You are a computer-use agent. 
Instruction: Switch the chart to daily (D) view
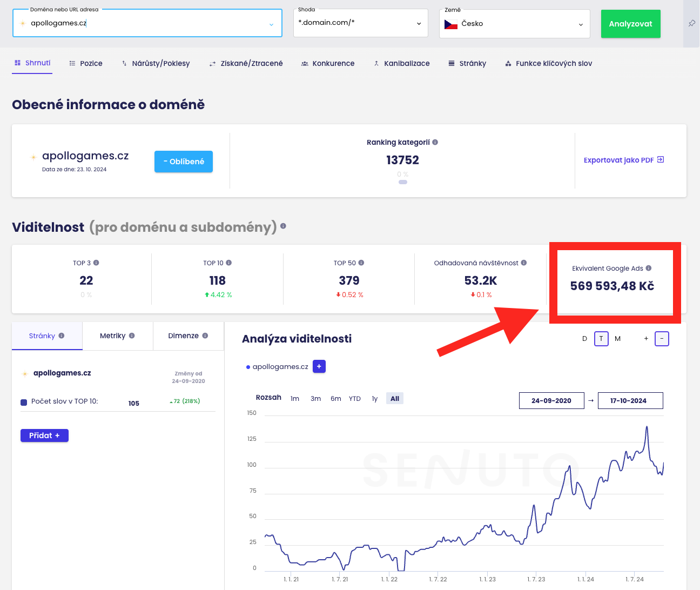pos(584,339)
